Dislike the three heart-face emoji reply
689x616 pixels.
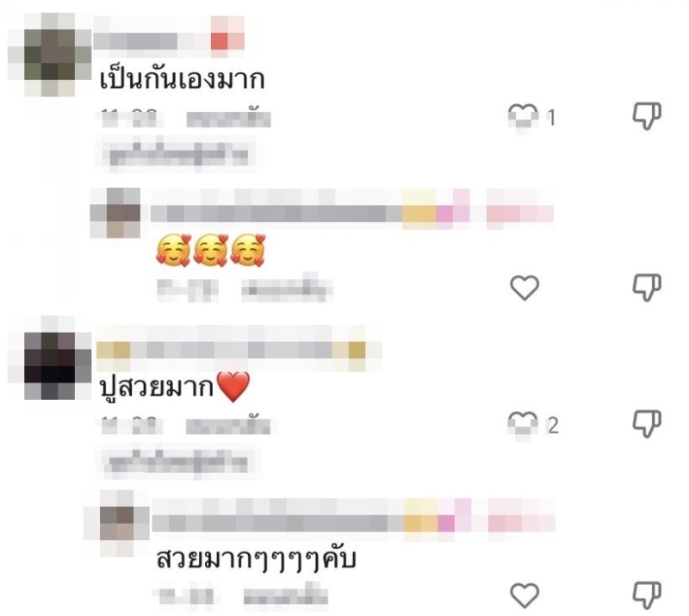(x=647, y=288)
